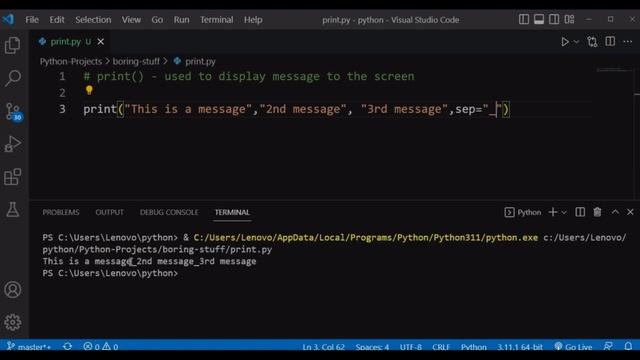Open the File menu
This screenshot has height=360, width=640.
pyautogui.click(x=32, y=20)
